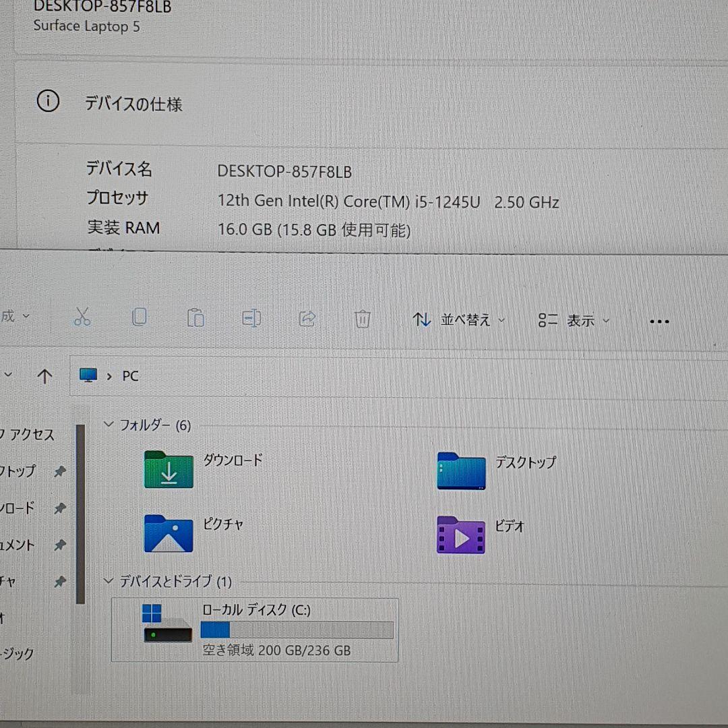
Task: Open the 並べ替え sort dropdown
Action: tap(459, 320)
